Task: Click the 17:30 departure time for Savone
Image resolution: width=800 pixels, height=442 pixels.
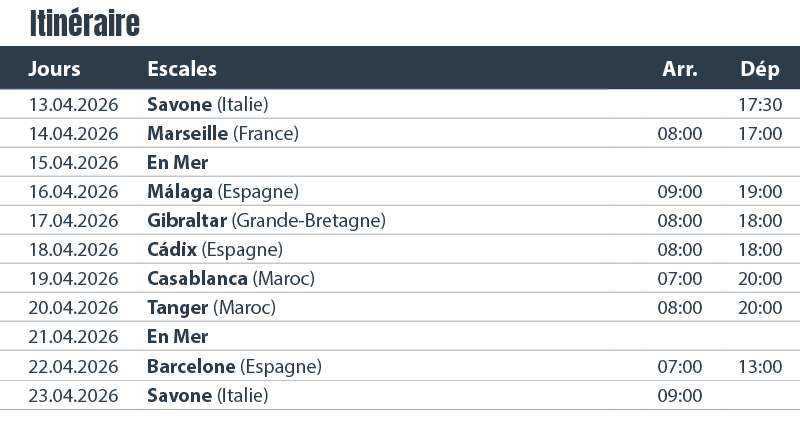Action: [760, 104]
